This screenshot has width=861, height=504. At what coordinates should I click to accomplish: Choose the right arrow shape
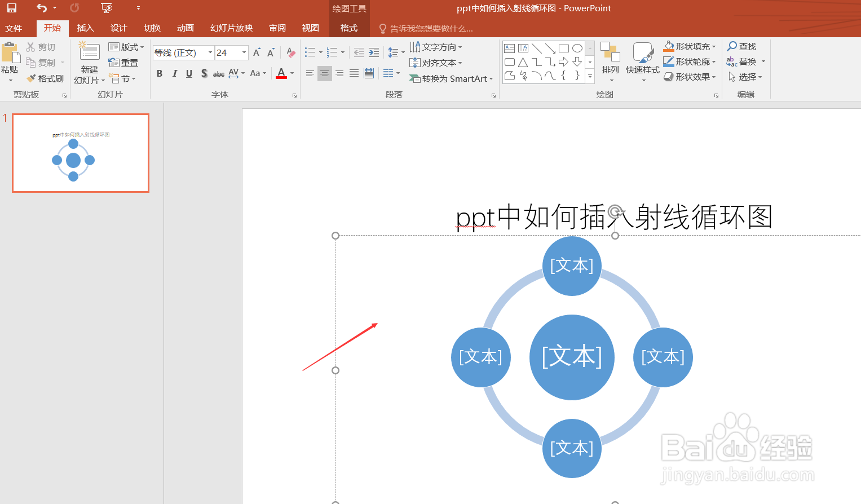[563, 62]
